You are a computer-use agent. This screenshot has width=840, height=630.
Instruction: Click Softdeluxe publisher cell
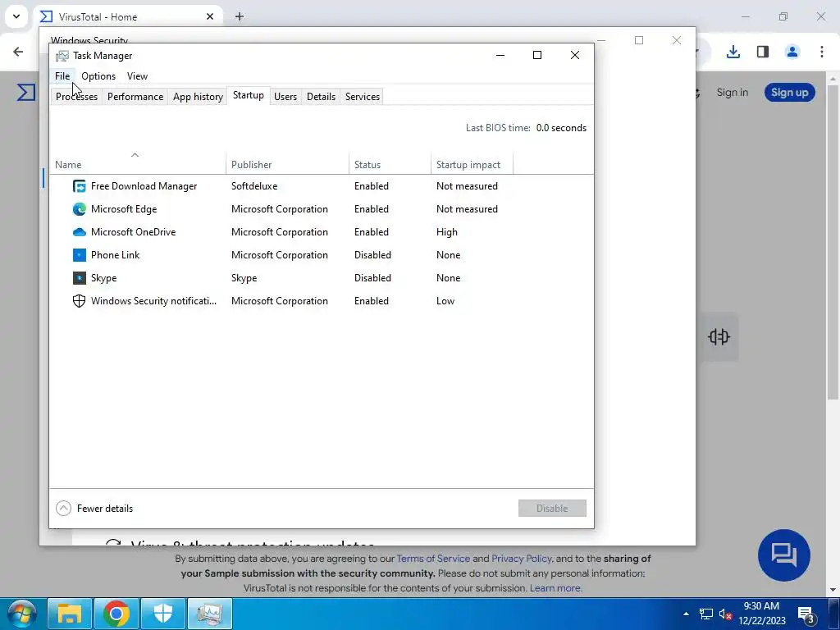(254, 186)
